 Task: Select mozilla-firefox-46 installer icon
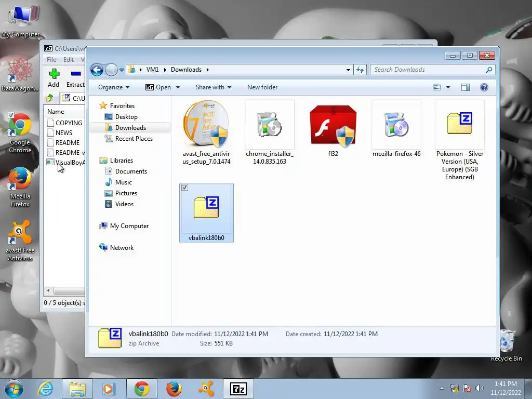(x=396, y=125)
